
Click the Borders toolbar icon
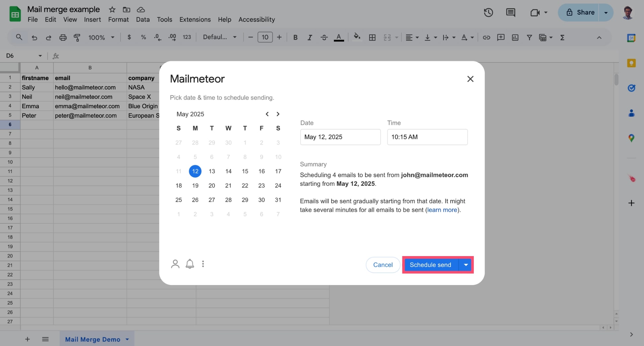[x=372, y=37]
